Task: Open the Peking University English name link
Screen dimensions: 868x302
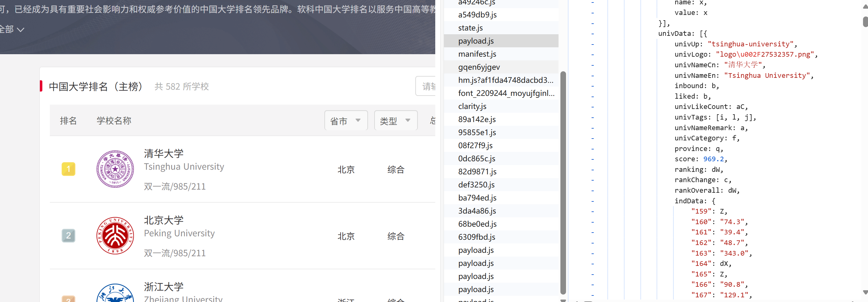Action: pos(179,233)
